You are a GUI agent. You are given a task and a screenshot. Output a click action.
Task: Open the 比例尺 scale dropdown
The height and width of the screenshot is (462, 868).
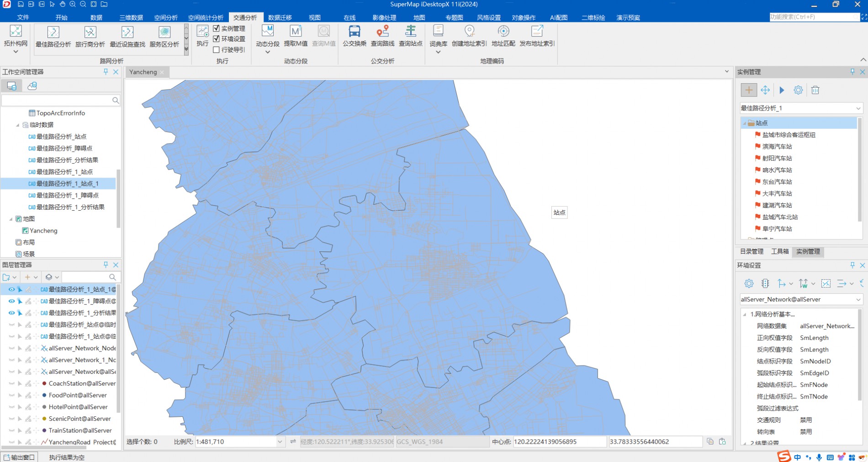(x=280, y=442)
